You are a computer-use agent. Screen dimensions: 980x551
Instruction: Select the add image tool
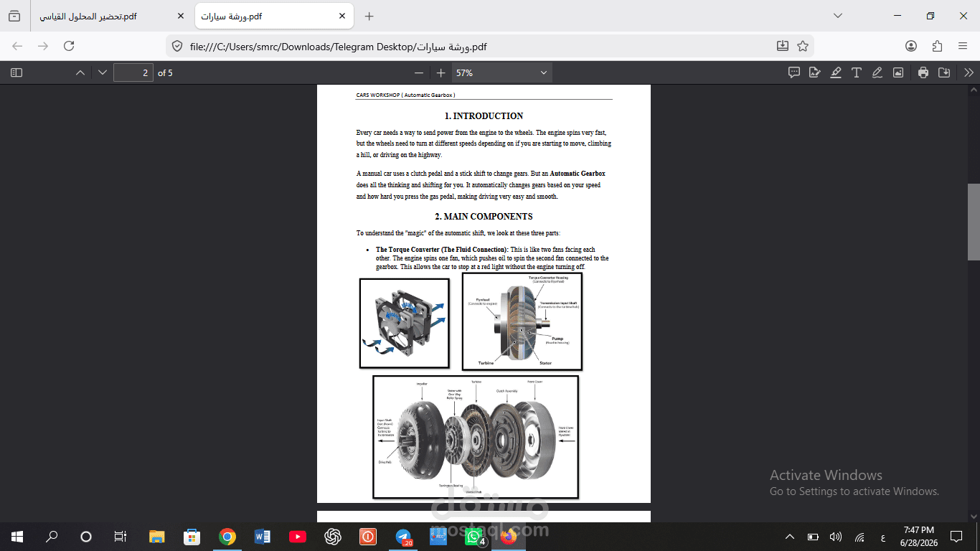pyautogui.click(x=897, y=72)
